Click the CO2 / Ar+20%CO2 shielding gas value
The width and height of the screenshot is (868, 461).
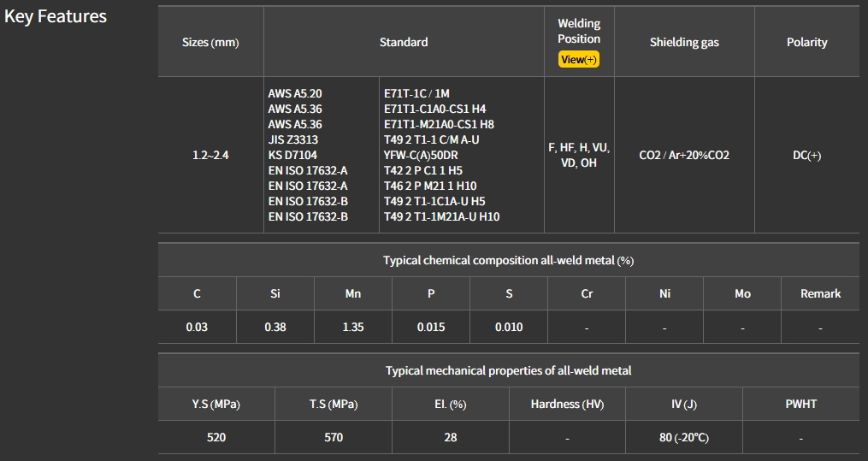click(684, 156)
